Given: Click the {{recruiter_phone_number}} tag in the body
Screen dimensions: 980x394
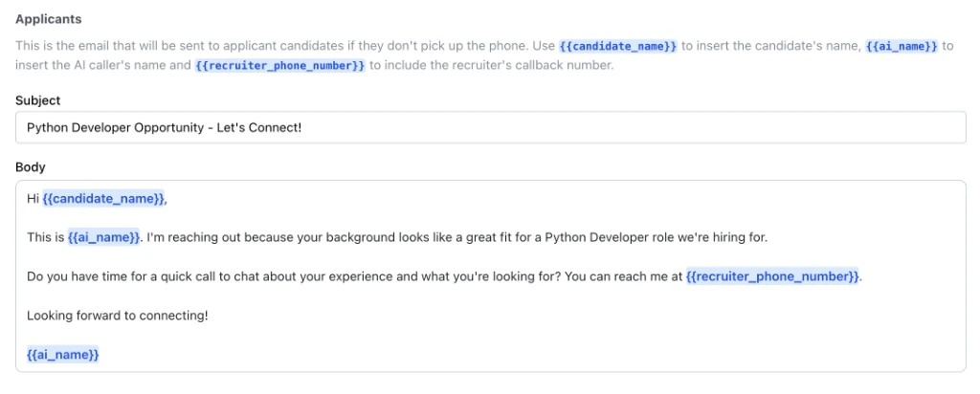Looking at the screenshot, I should [772, 276].
